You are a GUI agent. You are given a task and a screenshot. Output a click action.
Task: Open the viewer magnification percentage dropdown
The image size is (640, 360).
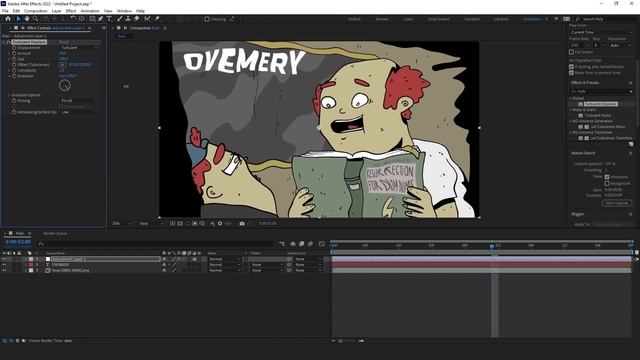coord(122,224)
